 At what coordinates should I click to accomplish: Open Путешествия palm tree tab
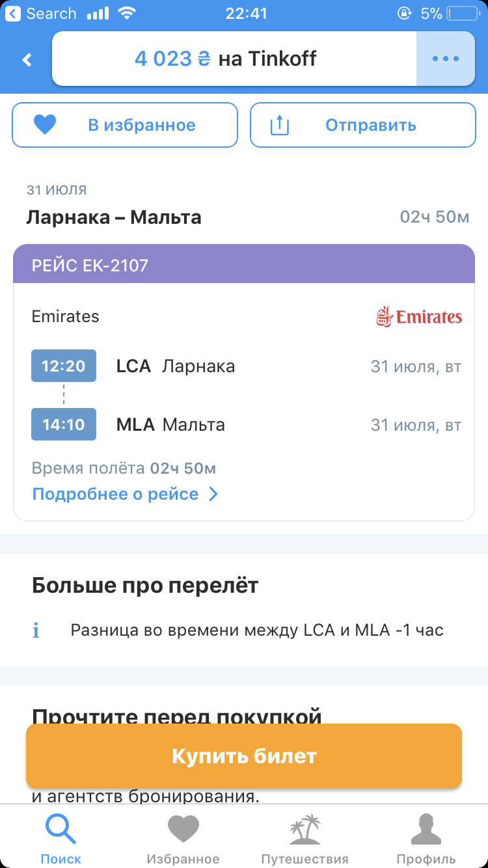[x=305, y=830]
